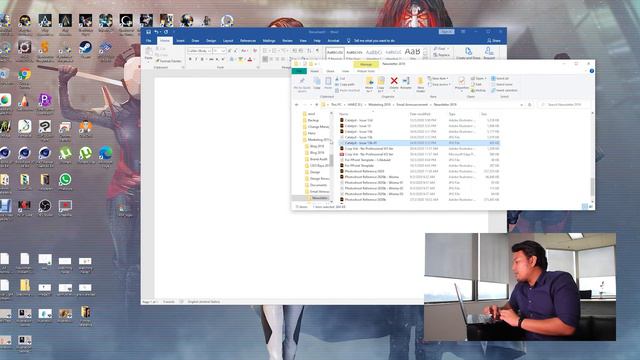Viewport: 640px width, 360px height.
Task: Open Explorer address bar history dropdown
Action: point(522,104)
